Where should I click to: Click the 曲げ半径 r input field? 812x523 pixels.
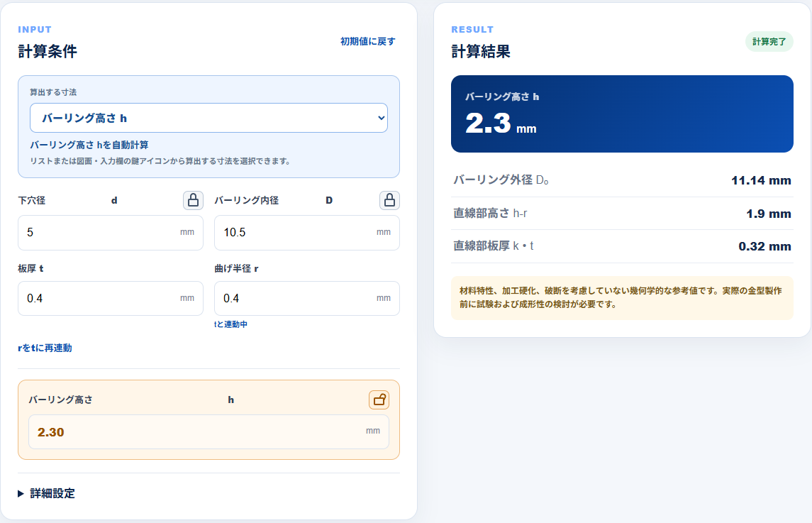pos(306,299)
